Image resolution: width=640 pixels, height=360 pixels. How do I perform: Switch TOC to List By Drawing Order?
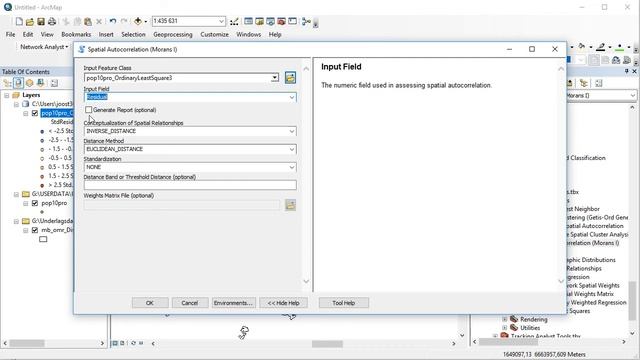coord(7,83)
